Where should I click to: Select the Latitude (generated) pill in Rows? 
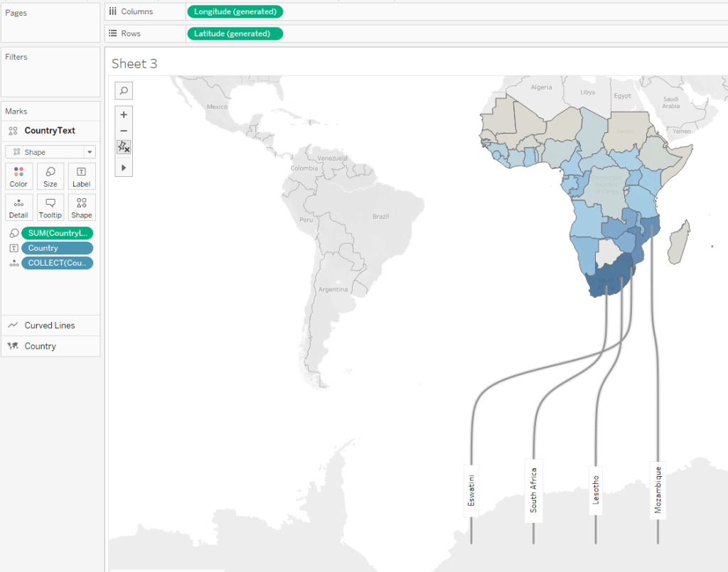(x=235, y=33)
